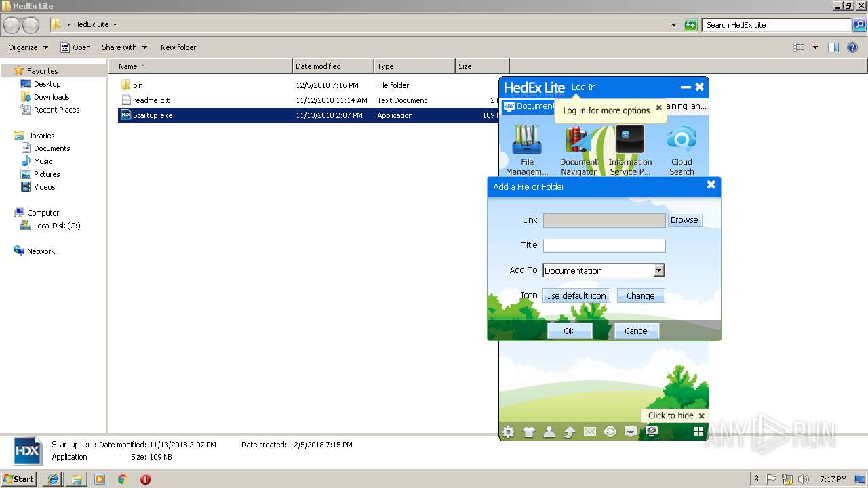Open File Management shortcut in HedEx Lite
This screenshot has height=488, width=868.
[x=527, y=150]
